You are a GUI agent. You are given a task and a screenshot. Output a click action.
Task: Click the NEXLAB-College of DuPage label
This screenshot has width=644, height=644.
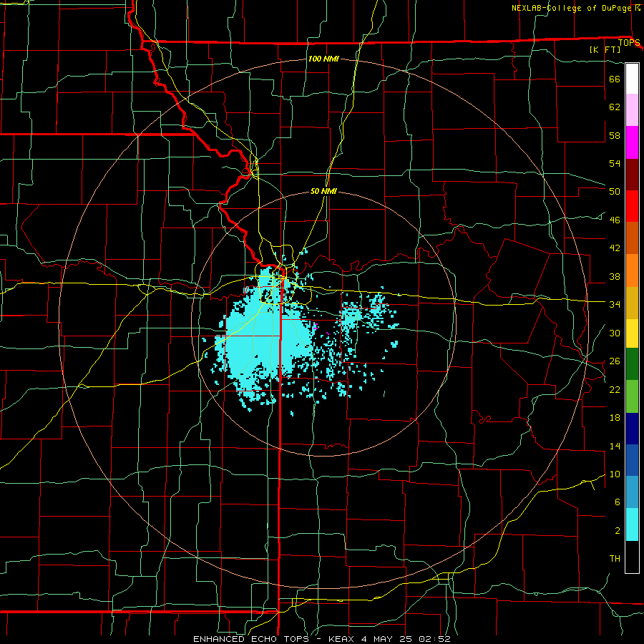click(571, 8)
